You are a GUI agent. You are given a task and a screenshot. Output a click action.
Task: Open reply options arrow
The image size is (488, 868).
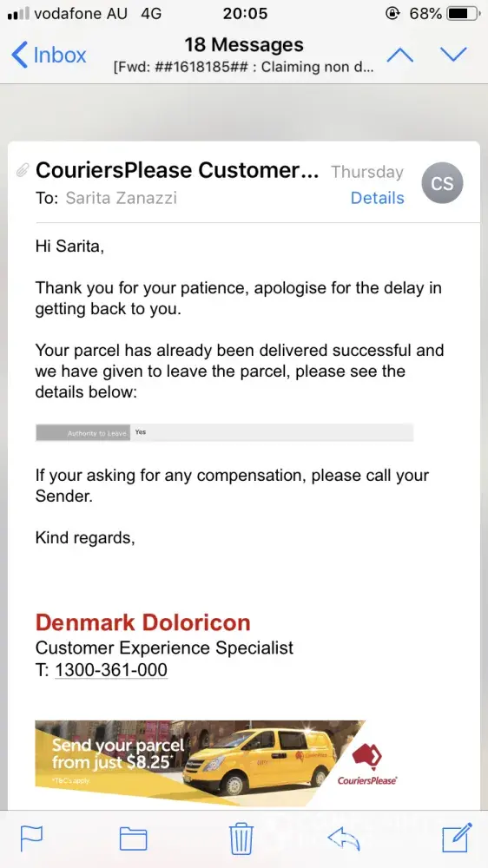(344, 838)
